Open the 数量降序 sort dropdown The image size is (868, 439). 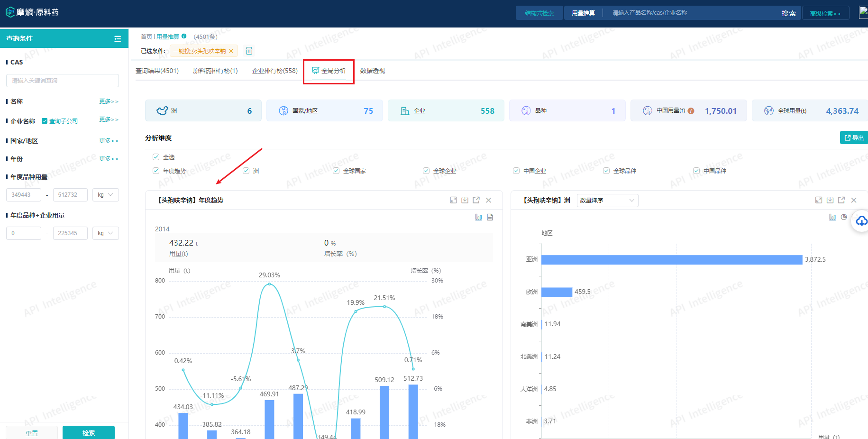tap(607, 201)
